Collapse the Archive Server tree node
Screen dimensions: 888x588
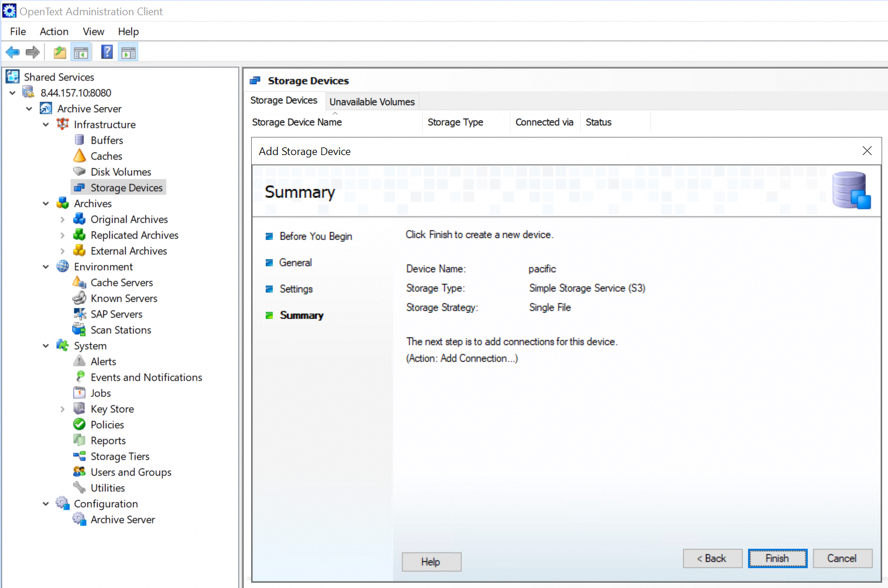pos(29,108)
